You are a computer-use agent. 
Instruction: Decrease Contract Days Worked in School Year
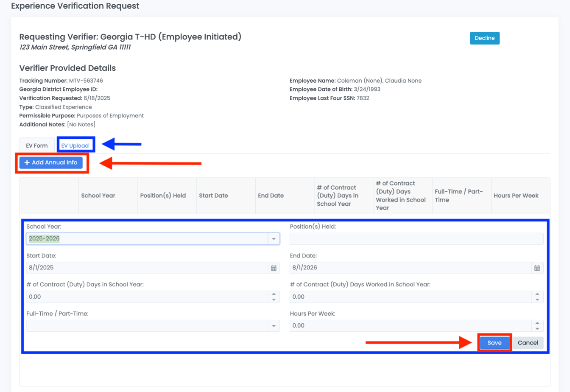click(x=537, y=300)
